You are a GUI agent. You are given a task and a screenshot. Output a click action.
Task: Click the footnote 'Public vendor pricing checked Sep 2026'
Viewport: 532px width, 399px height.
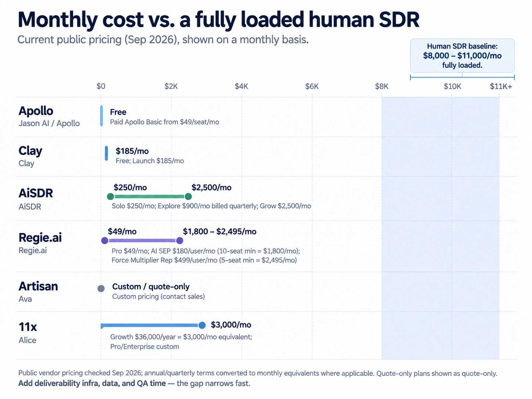80,373
